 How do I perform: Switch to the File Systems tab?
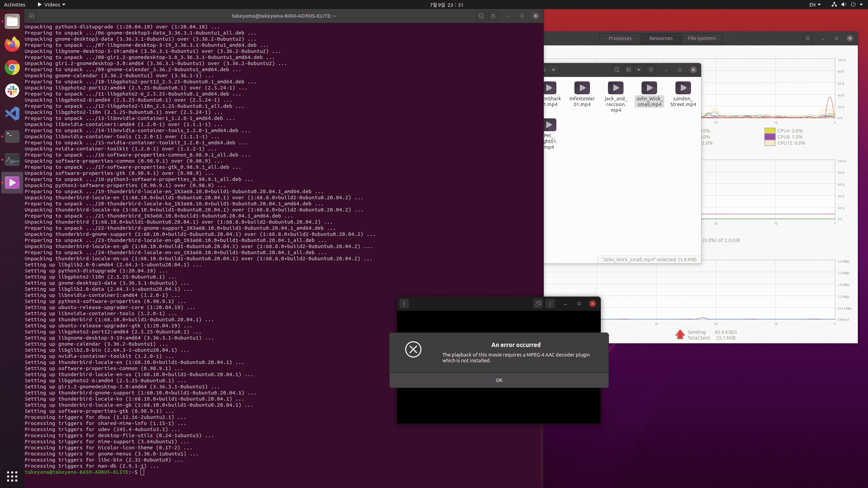[x=702, y=38]
